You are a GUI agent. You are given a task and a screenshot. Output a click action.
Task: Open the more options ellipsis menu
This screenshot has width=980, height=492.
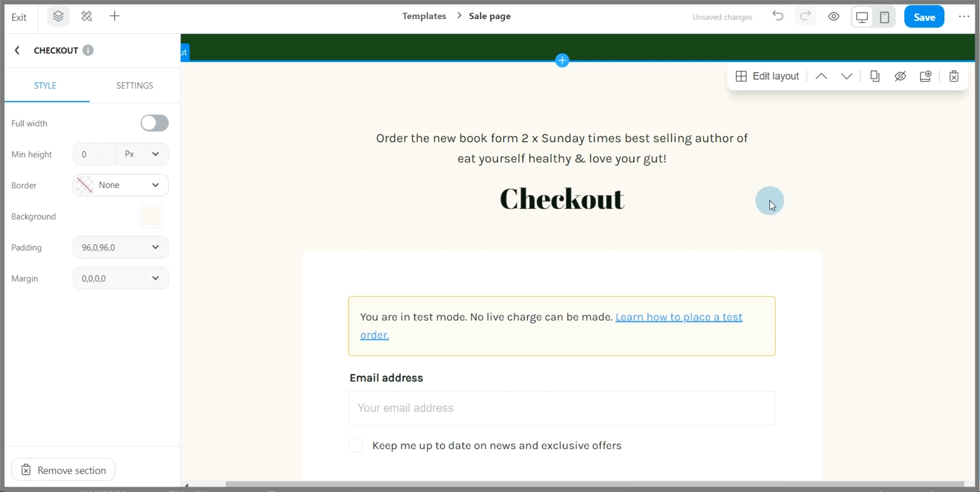(964, 17)
